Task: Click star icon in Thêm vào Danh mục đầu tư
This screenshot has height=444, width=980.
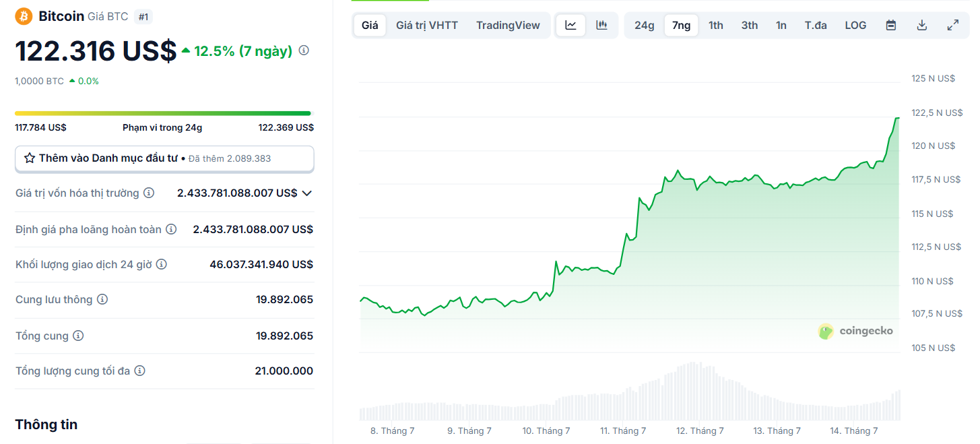Action: (x=30, y=158)
